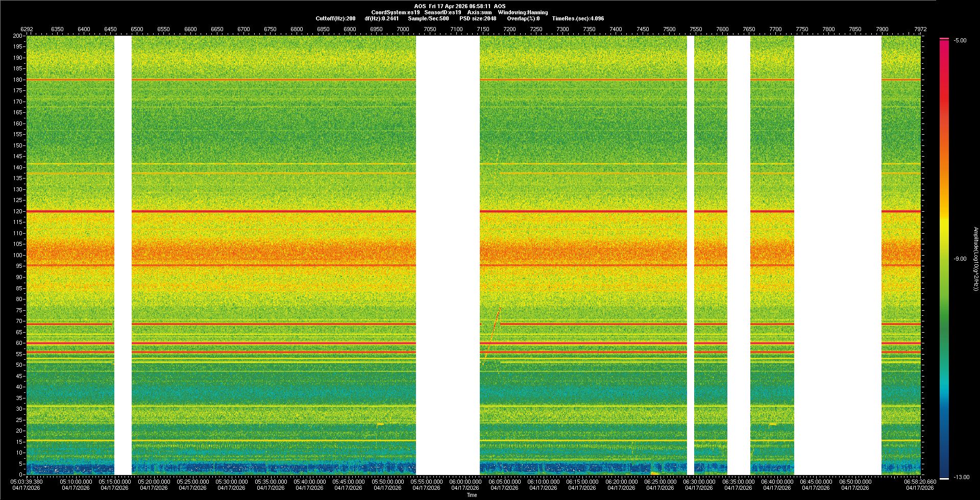Click the 06:58:20.660 end time label
The height and width of the screenshot is (500, 980).
pyautogui.click(x=920, y=482)
